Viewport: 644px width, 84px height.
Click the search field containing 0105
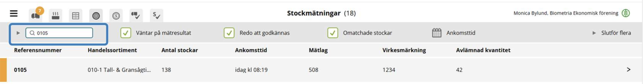click(59, 33)
